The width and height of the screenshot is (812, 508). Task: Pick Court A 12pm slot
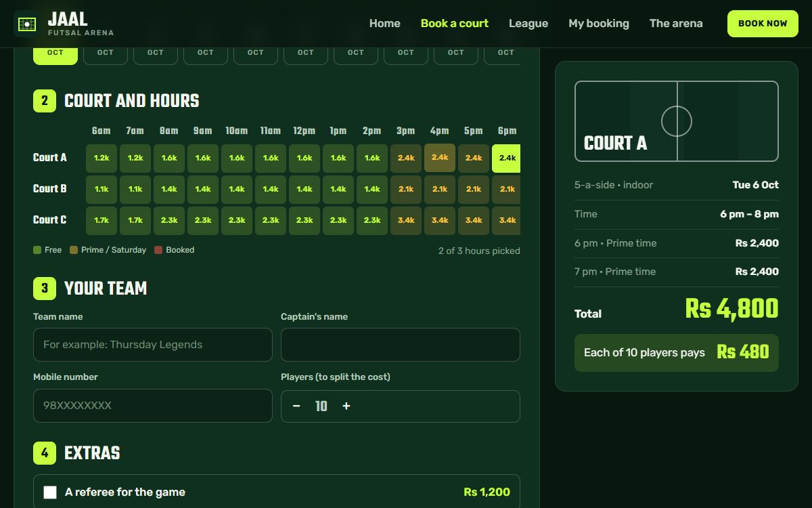(x=304, y=158)
